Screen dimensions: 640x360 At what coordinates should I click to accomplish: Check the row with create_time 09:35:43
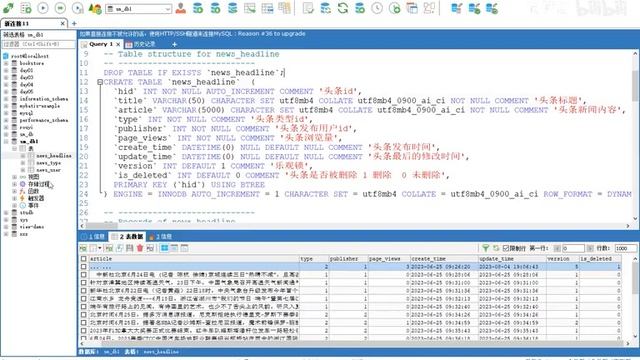click(x=84, y=331)
